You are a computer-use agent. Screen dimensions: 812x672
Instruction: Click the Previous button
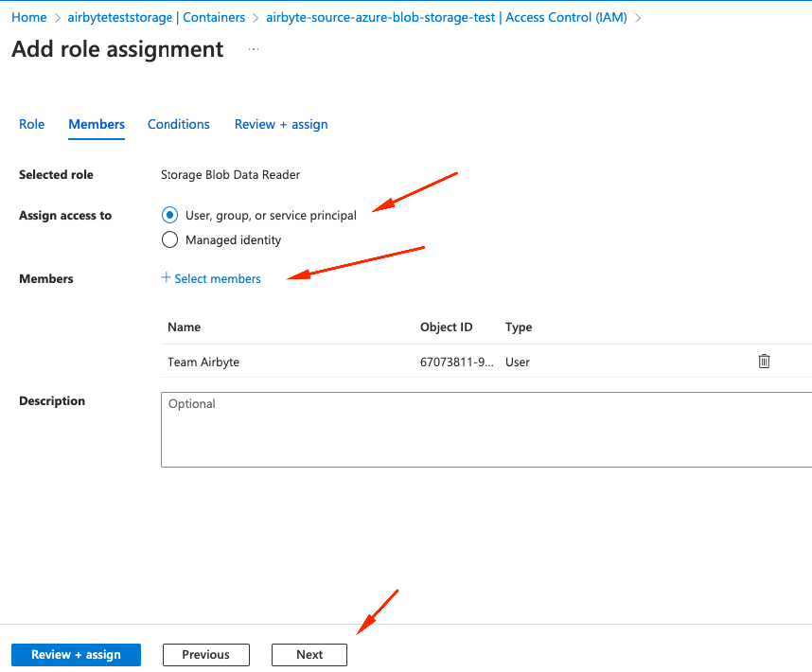tap(205, 654)
